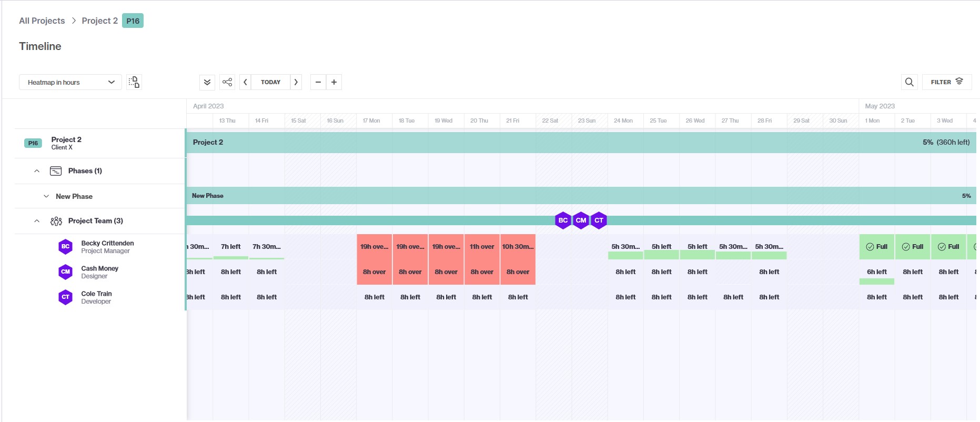Click the P16 tag in the breadcrumb
The width and height of the screenshot is (980, 422).
[x=133, y=21]
